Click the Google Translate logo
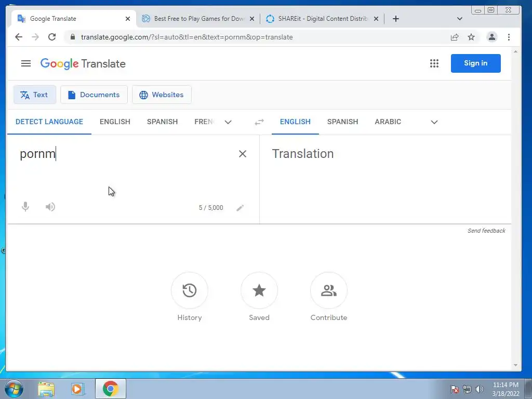The height and width of the screenshot is (399, 532). click(83, 64)
